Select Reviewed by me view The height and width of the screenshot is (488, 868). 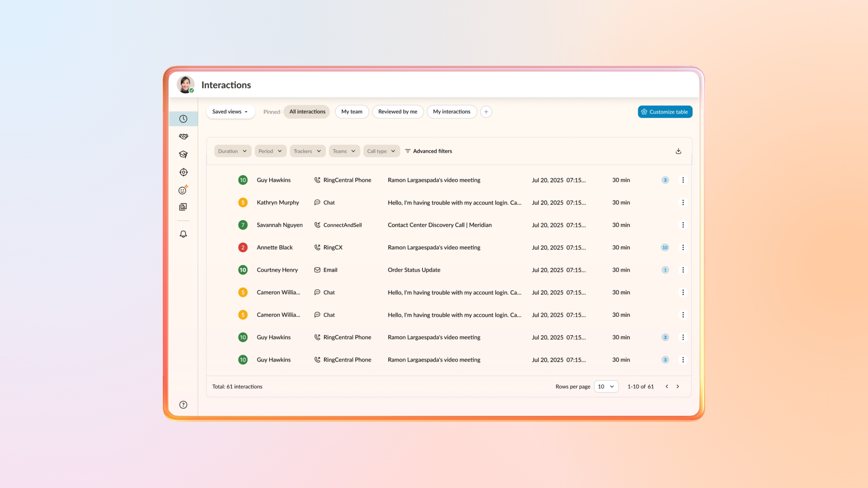click(x=398, y=112)
